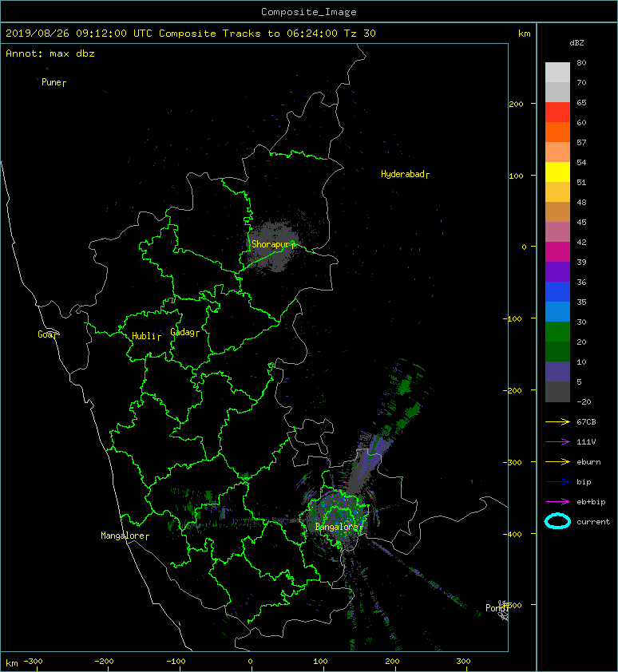Click the Hyderabad city label
Screen dimensions: 618x672
pyautogui.click(x=402, y=174)
